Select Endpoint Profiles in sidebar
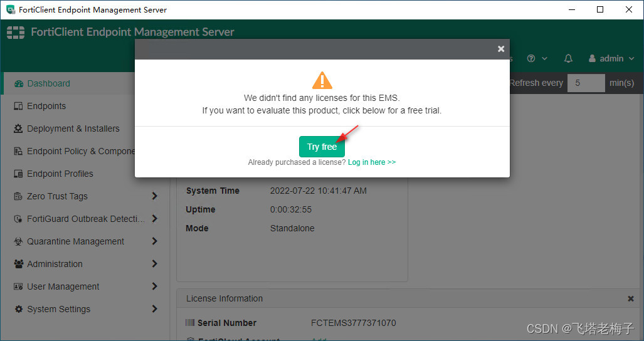Screen dimensions: 644x341 tap(60, 174)
